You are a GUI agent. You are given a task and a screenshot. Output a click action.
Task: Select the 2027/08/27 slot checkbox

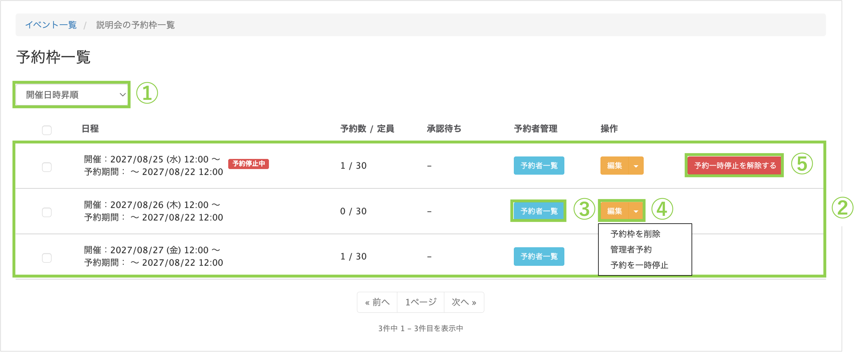point(47,258)
